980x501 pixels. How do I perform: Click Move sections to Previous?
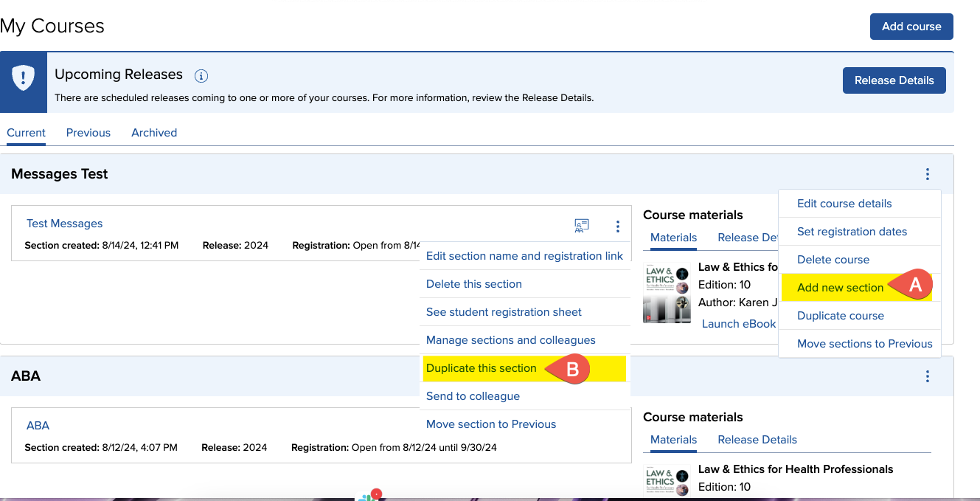(x=864, y=344)
